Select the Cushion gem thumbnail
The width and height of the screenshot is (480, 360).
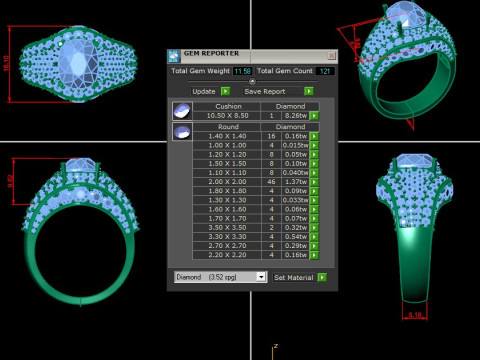click(x=182, y=111)
